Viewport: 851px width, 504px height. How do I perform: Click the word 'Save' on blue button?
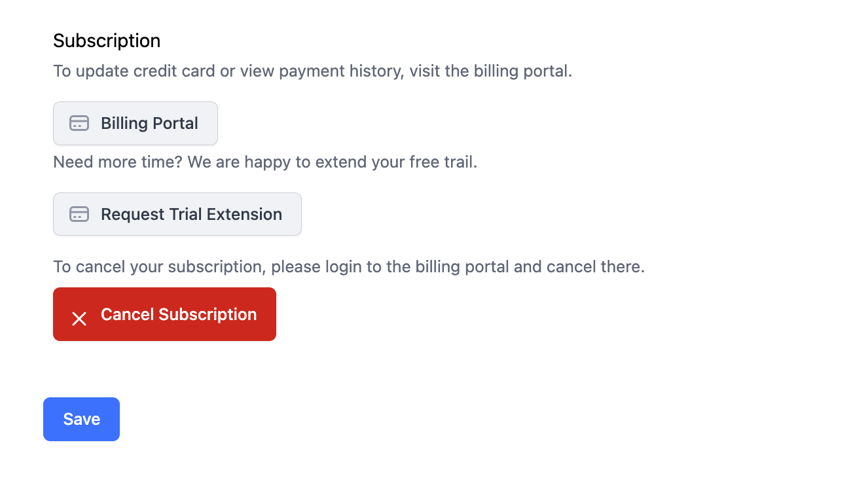pyautogui.click(x=81, y=419)
